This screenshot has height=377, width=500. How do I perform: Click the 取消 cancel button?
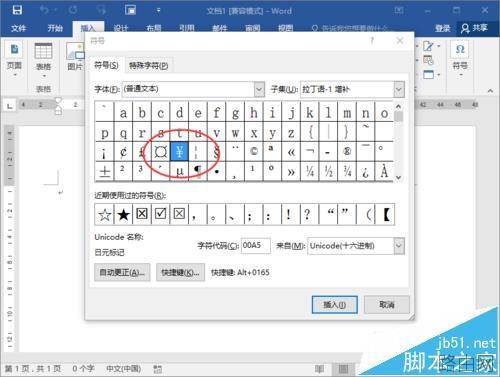[x=387, y=305]
